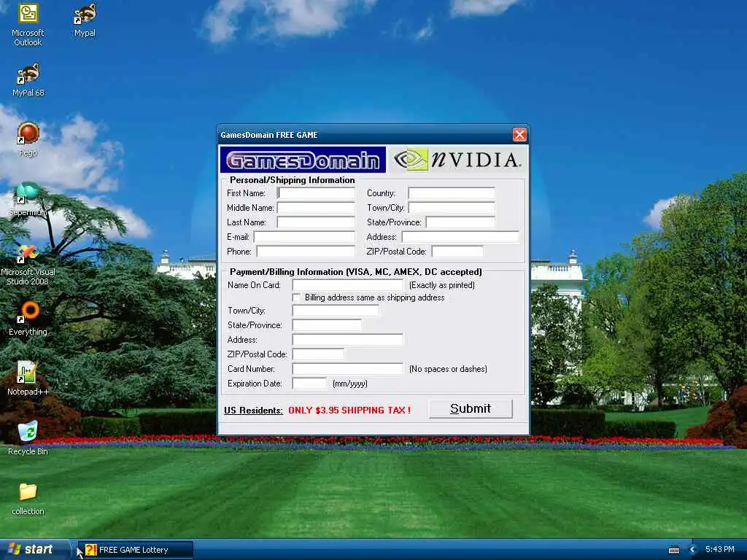Click the Submit button
This screenshot has height=560, width=747.
[471, 408]
